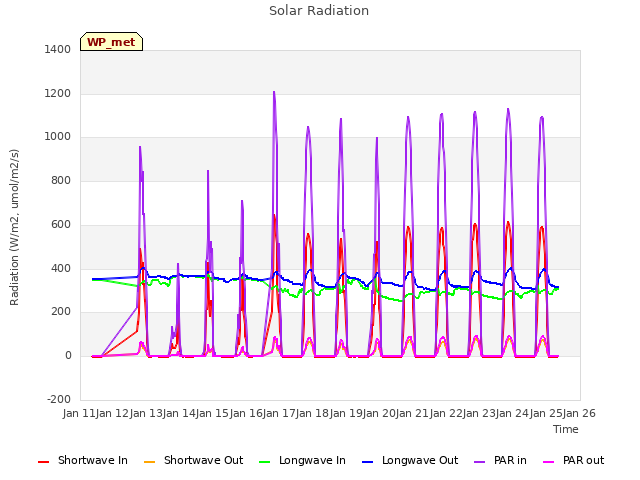Click the magenta PAR out legend swatch

click(549, 462)
